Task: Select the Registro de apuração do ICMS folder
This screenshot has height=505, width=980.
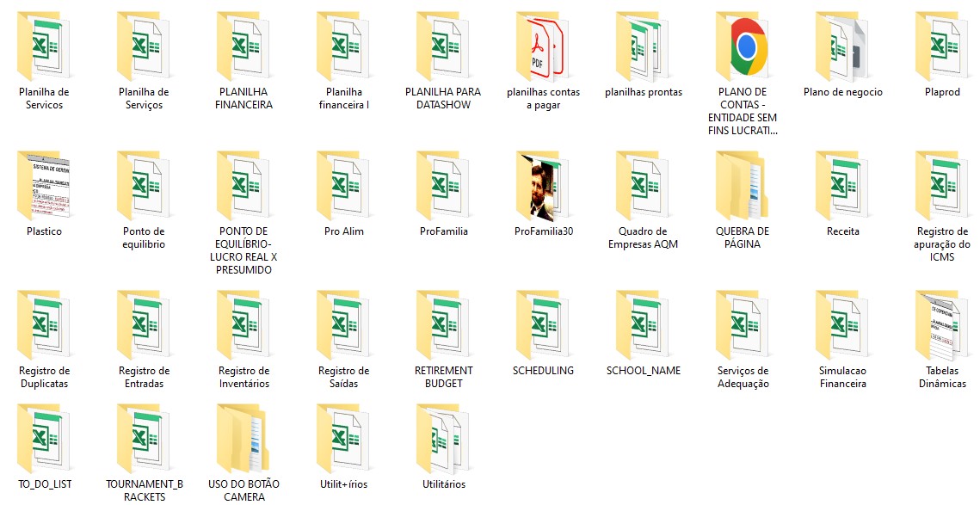Action: tap(942, 184)
